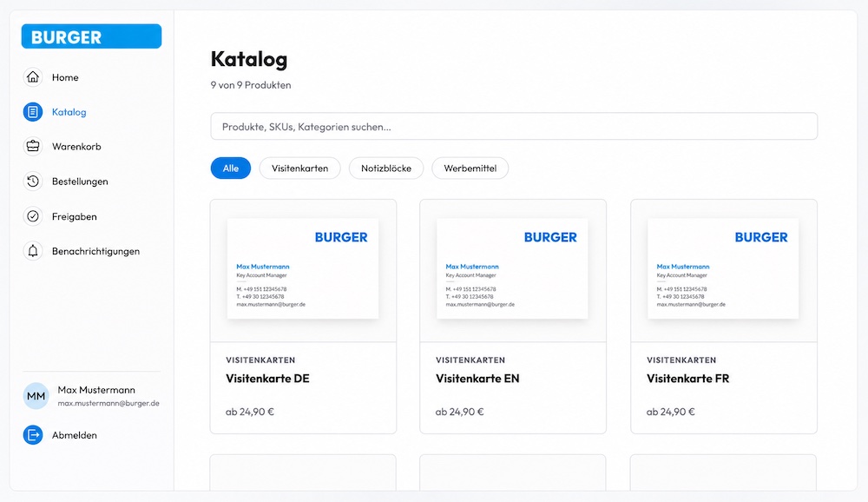The height and width of the screenshot is (502, 868).
Task: Click the Bestellungen history clock icon
Action: (33, 182)
